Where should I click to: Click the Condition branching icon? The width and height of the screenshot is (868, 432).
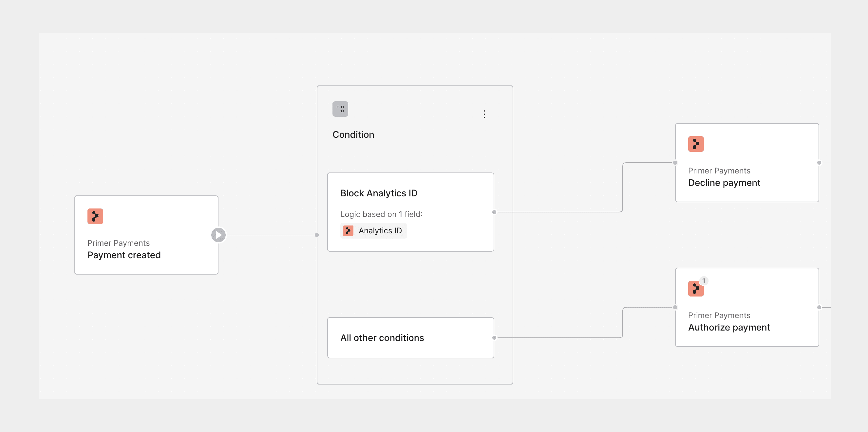pyautogui.click(x=340, y=109)
